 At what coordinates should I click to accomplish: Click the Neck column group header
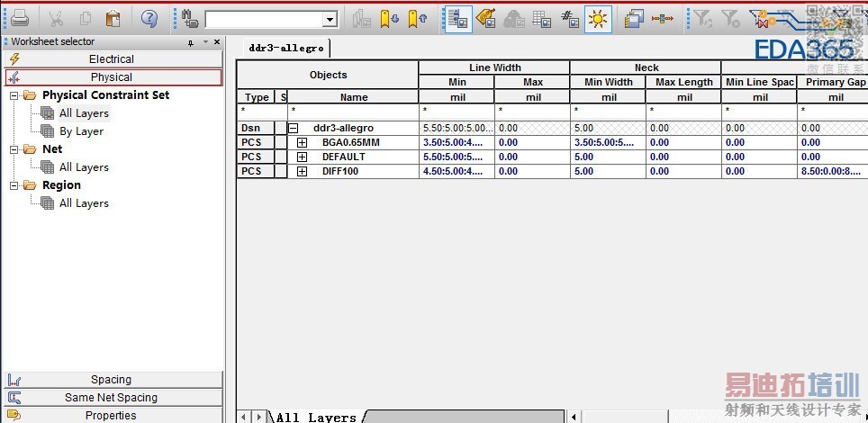point(646,67)
